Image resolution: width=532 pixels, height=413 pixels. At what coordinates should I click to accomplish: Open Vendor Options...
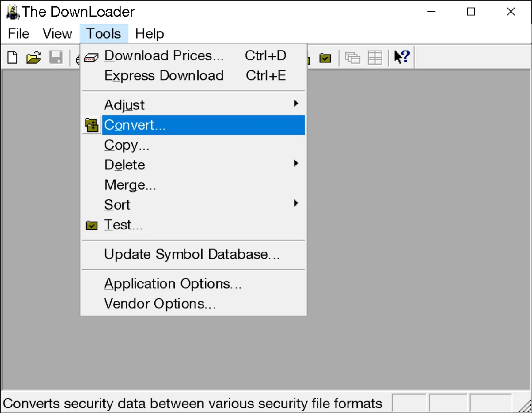[160, 304]
